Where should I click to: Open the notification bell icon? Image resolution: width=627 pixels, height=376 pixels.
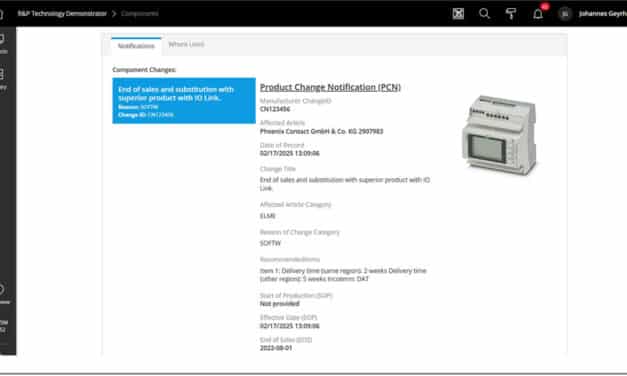[x=538, y=14]
